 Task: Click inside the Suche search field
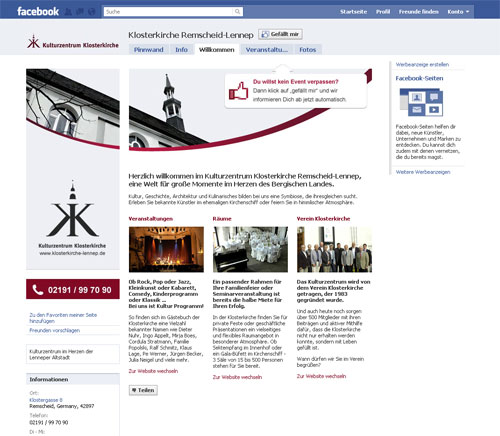click(x=168, y=12)
